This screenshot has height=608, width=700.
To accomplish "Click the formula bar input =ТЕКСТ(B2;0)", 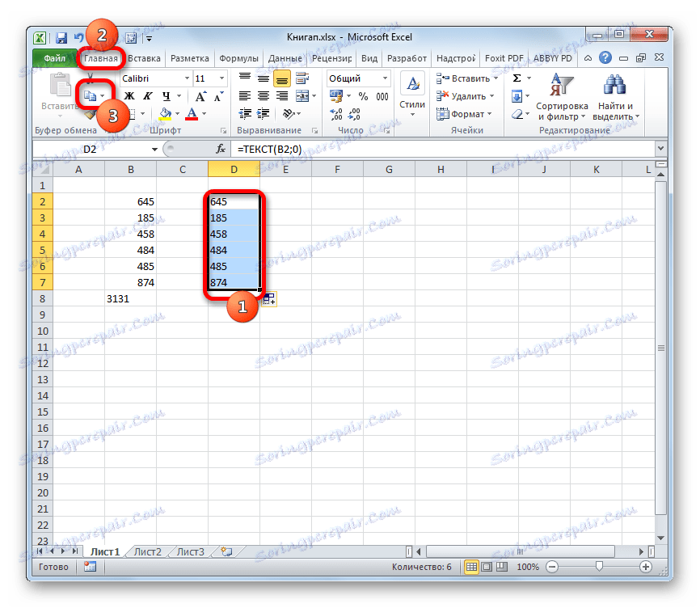I will tap(443, 149).
